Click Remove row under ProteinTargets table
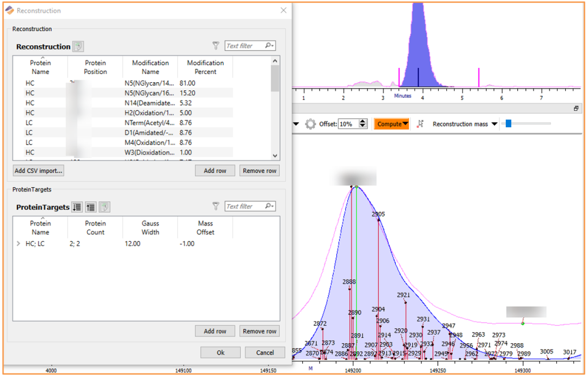Screen dimensions: 588x377 pyautogui.click(x=260, y=331)
